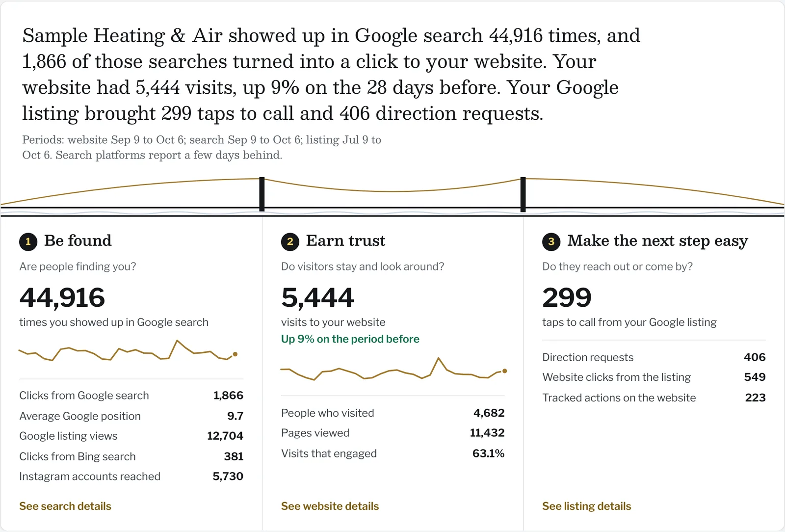Click the Direction requests row

(x=654, y=357)
